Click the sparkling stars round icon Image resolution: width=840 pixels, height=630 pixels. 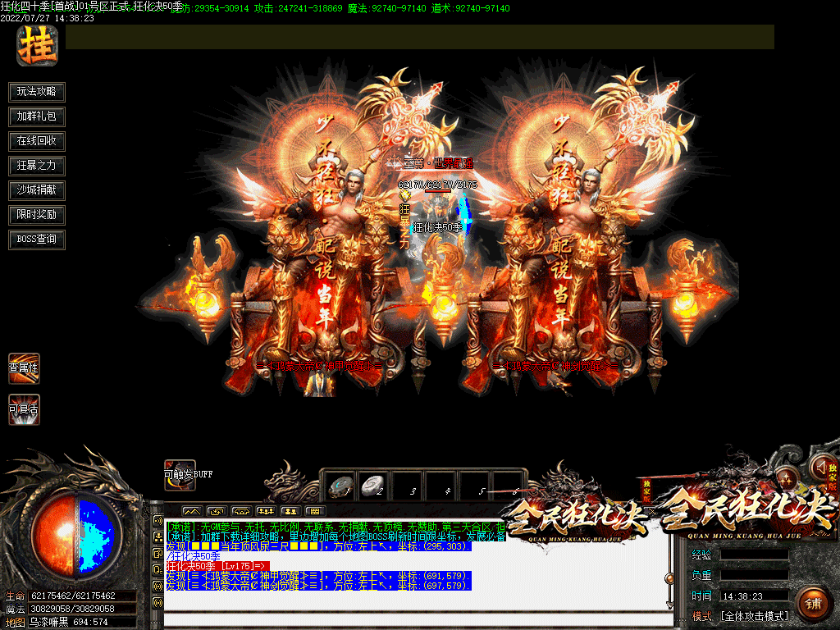(x=787, y=477)
